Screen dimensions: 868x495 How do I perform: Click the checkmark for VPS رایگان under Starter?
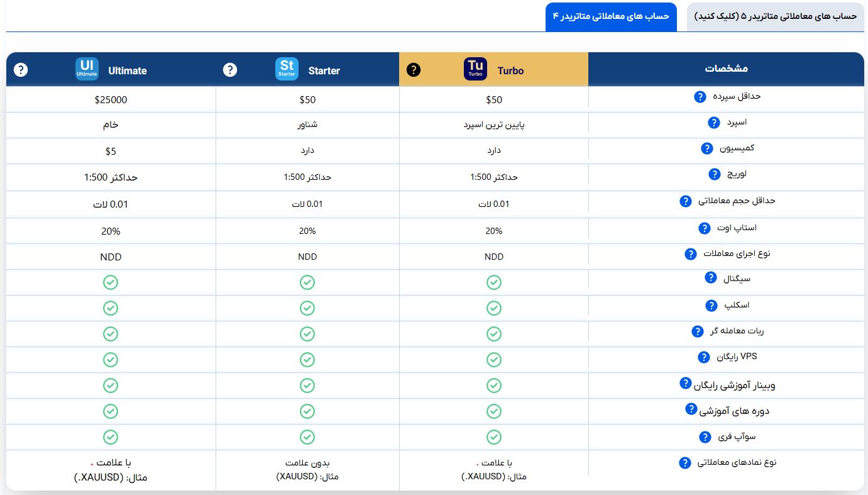point(307,360)
